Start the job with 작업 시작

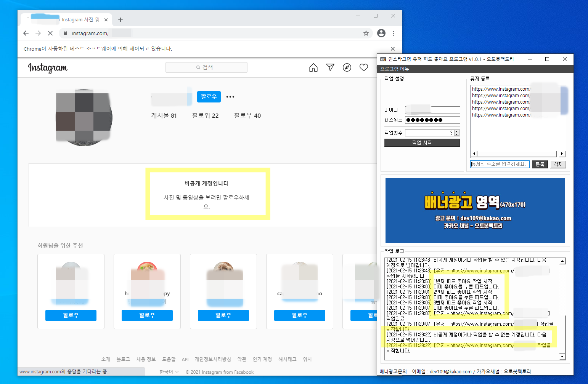tap(422, 142)
